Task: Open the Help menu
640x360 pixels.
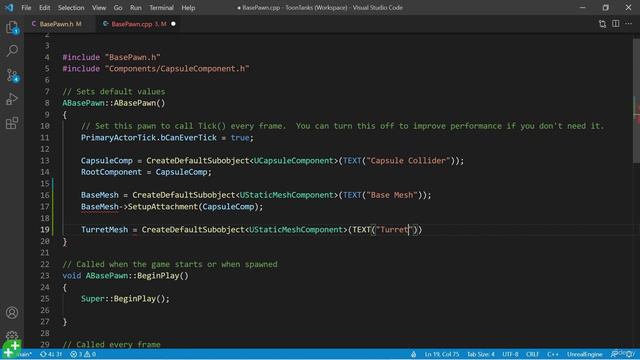Action: point(188,8)
